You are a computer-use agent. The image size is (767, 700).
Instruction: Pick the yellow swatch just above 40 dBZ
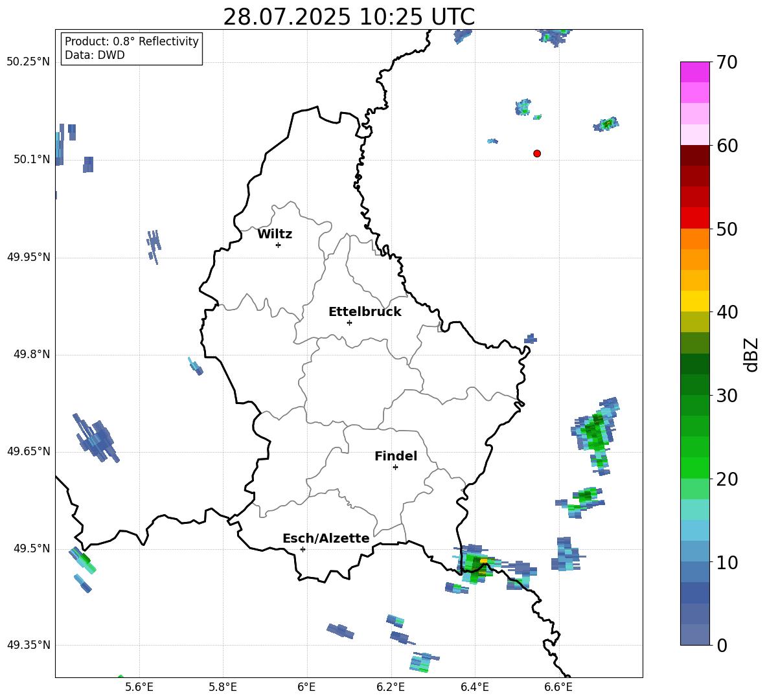(x=695, y=301)
